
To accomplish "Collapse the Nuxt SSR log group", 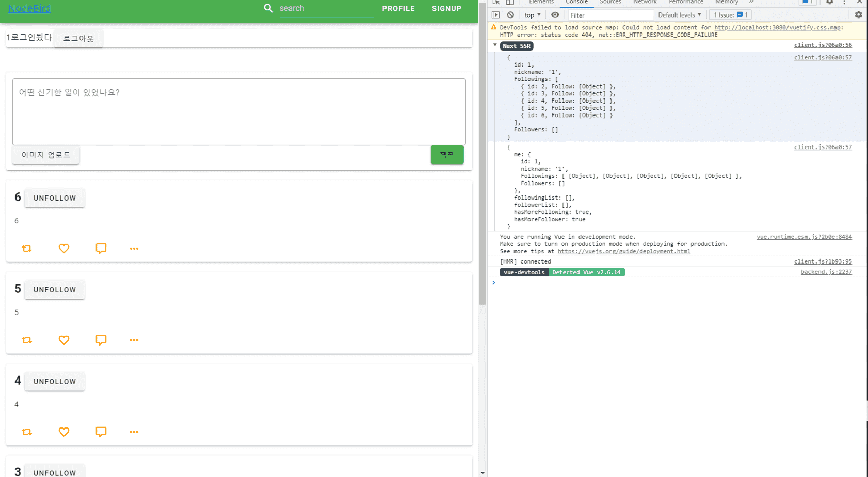I will (495, 45).
